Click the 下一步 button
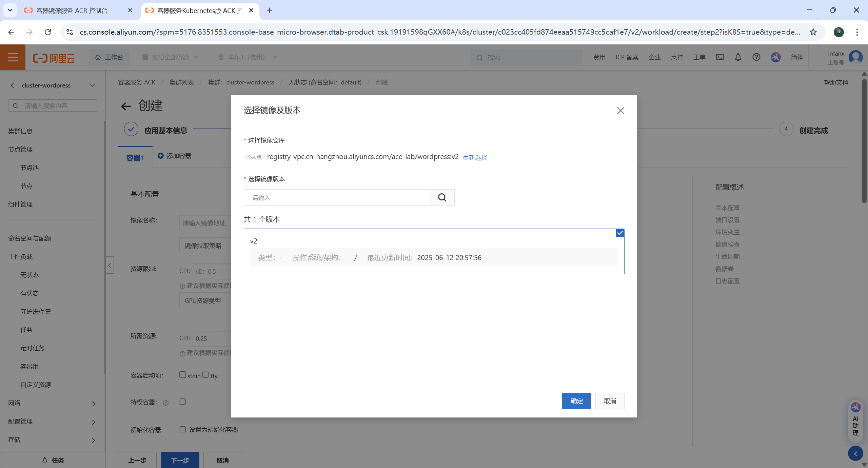 click(180, 460)
